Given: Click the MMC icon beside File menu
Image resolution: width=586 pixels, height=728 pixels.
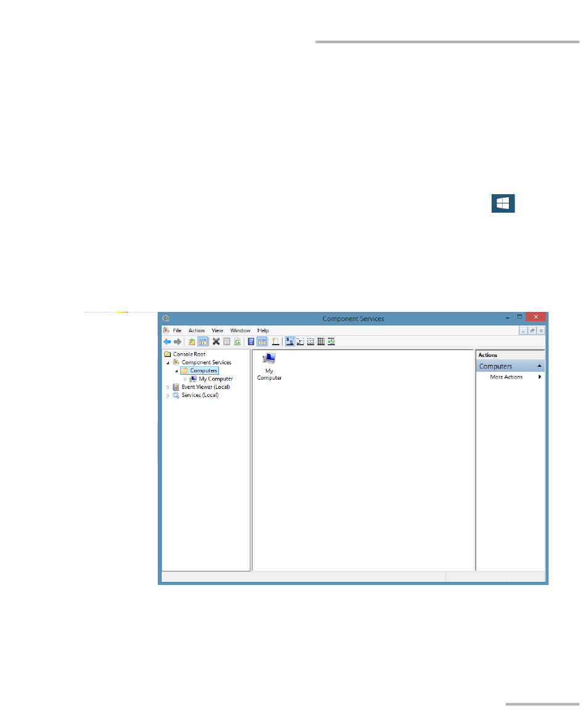Looking at the screenshot, I should (x=166, y=330).
